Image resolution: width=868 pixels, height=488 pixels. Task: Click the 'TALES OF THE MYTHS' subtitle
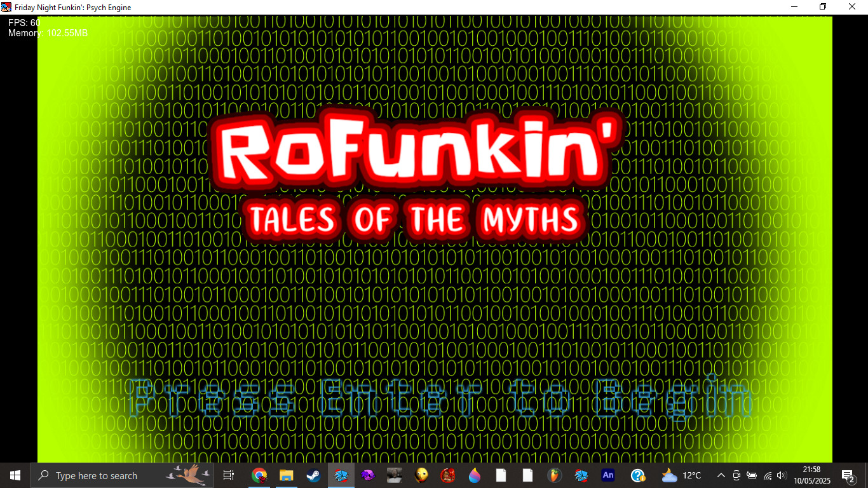click(x=414, y=219)
